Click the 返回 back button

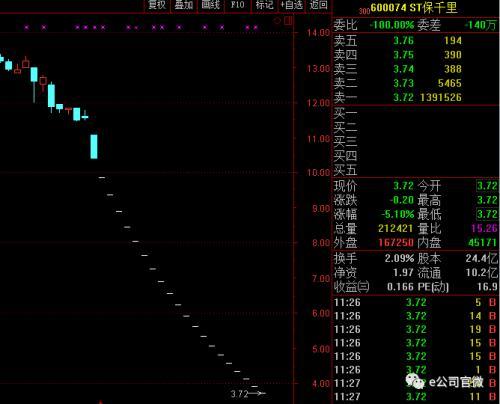319,5
